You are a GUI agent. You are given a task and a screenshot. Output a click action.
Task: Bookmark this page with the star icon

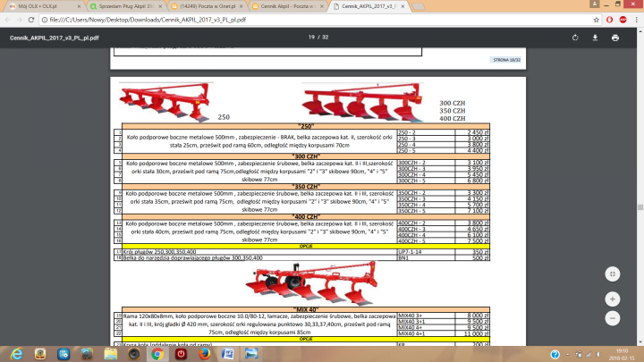tap(595, 18)
